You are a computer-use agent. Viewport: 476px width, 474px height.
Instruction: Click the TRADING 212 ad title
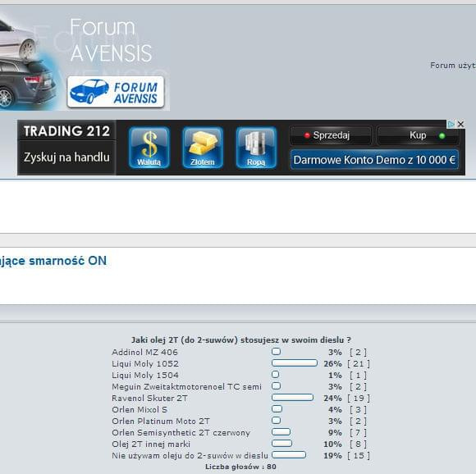point(66,131)
